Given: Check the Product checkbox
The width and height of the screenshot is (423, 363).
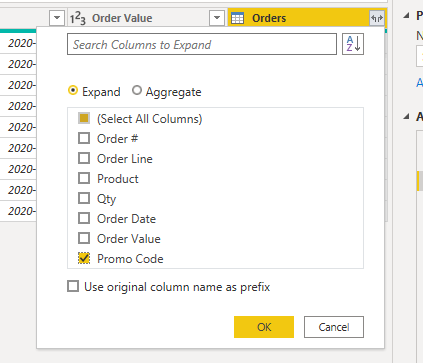Looking at the screenshot, I should tap(84, 178).
